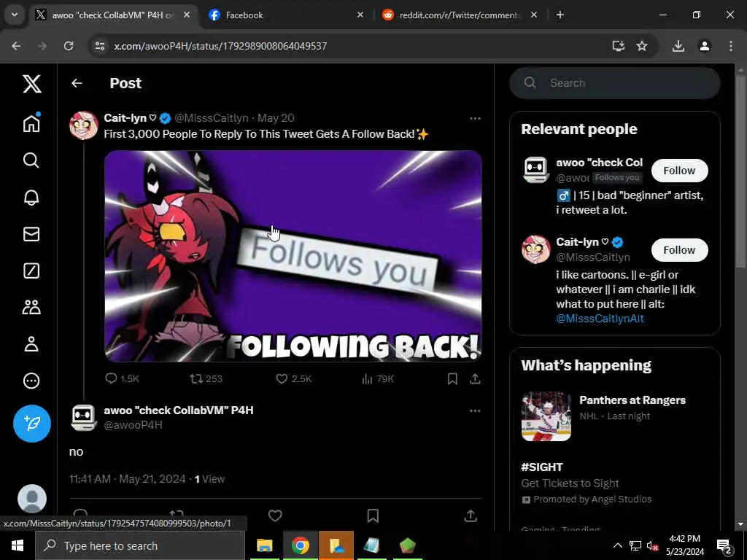Open the muted volume tray icon

point(652,545)
